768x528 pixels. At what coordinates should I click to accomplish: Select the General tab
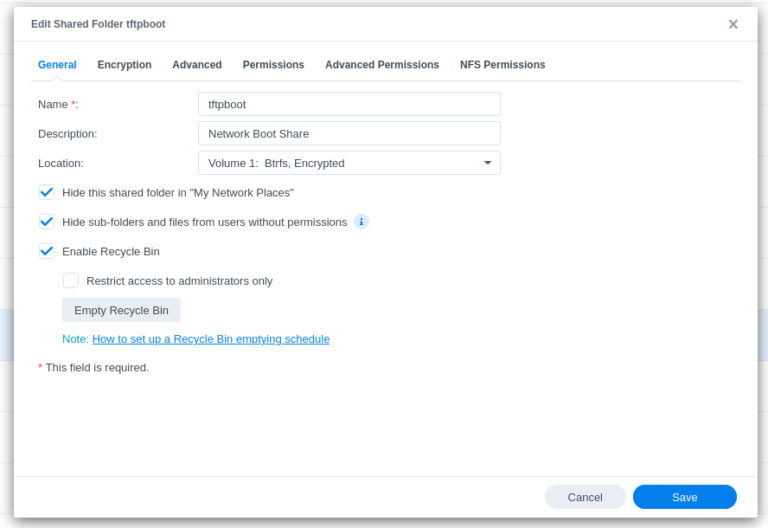(57, 65)
